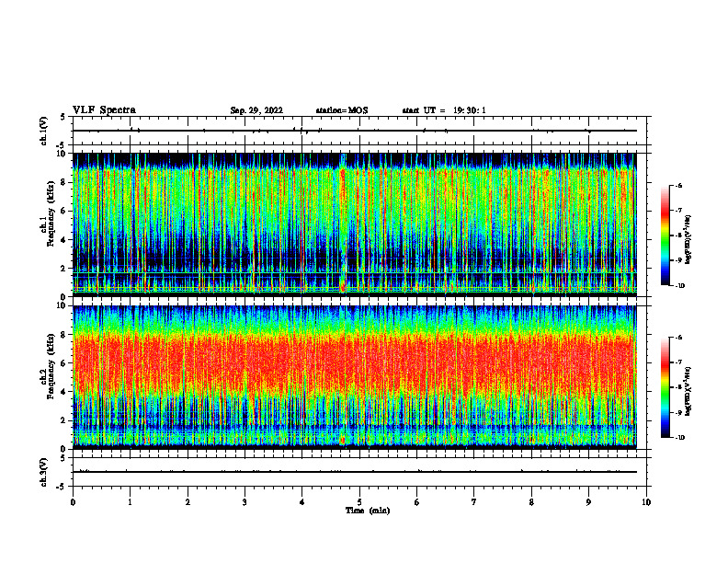Click the time axis tick label "8"
728x563 pixels.
(531, 502)
